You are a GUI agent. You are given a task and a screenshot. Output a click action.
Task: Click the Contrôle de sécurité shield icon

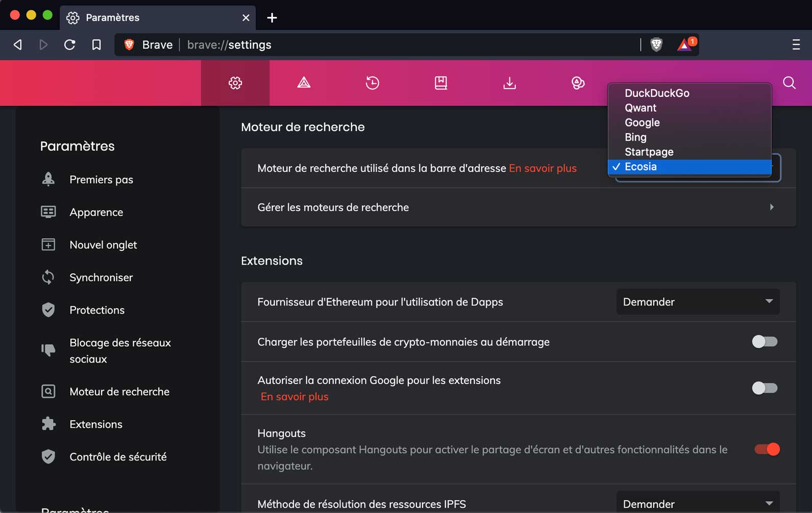click(48, 456)
